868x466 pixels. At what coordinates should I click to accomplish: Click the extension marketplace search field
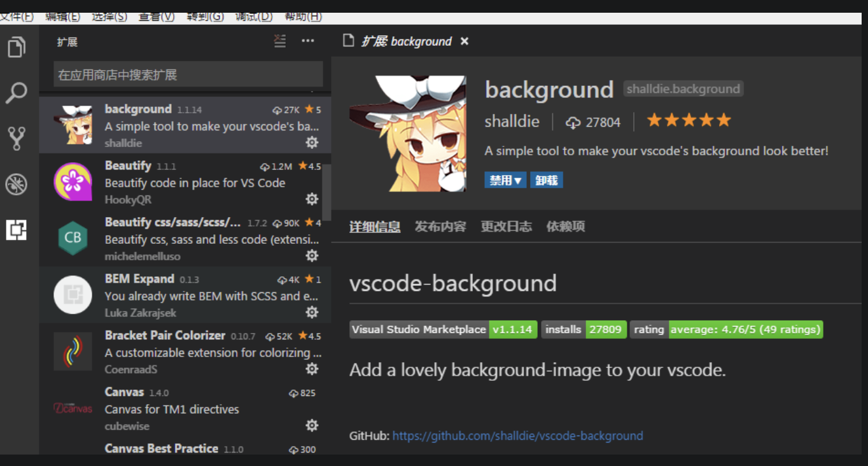[x=188, y=74]
